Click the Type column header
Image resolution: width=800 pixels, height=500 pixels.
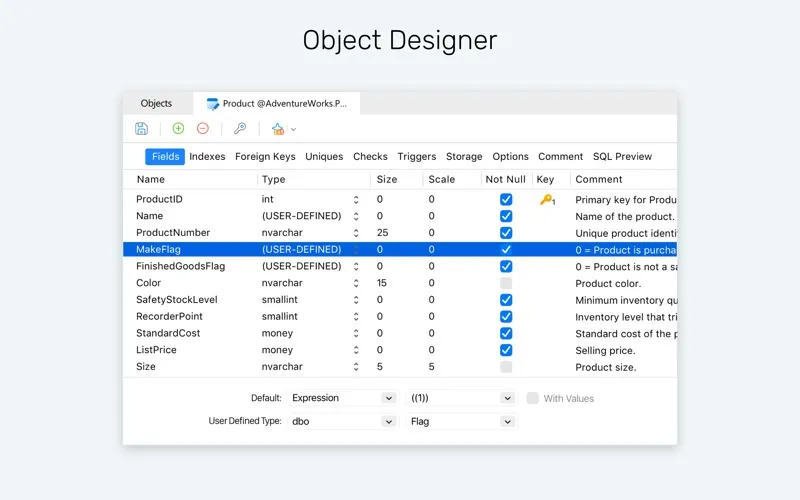click(273, 180)
